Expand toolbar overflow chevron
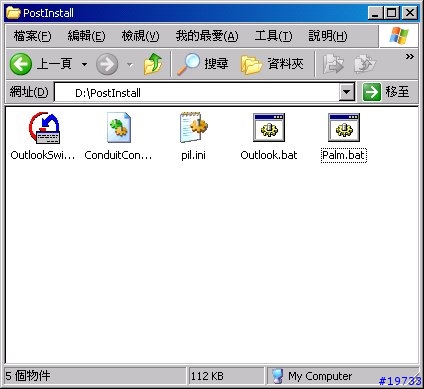Image resolution: width=424 pixels, height=389 pixels. [x=410, y=57]
